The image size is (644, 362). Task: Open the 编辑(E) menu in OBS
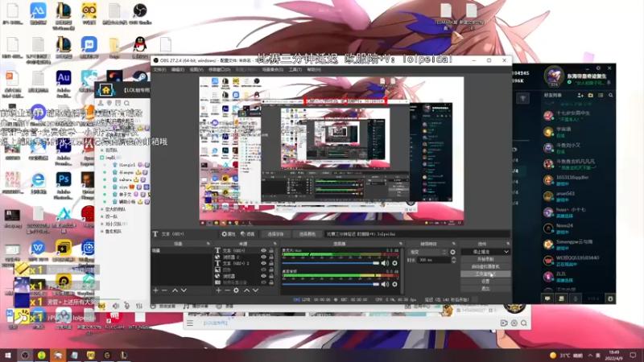click(178, 70)
